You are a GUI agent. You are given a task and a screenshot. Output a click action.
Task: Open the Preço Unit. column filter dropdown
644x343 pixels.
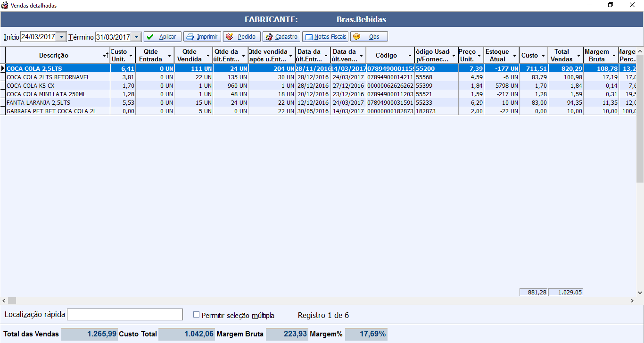click(479, 56)
